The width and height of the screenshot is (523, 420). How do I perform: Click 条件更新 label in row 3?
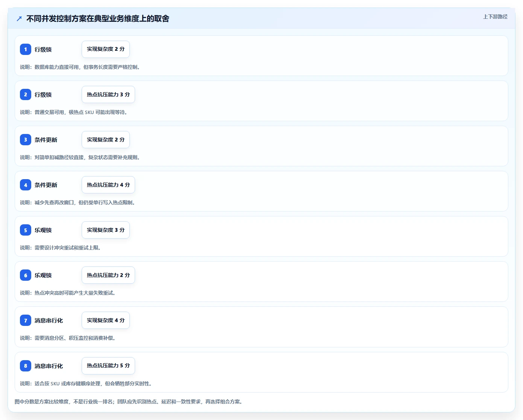click(46, 140)
